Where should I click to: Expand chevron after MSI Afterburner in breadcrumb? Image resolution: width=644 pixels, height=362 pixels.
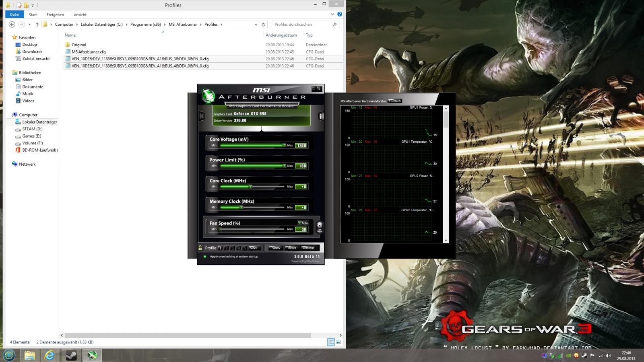(x=200, y=25)
